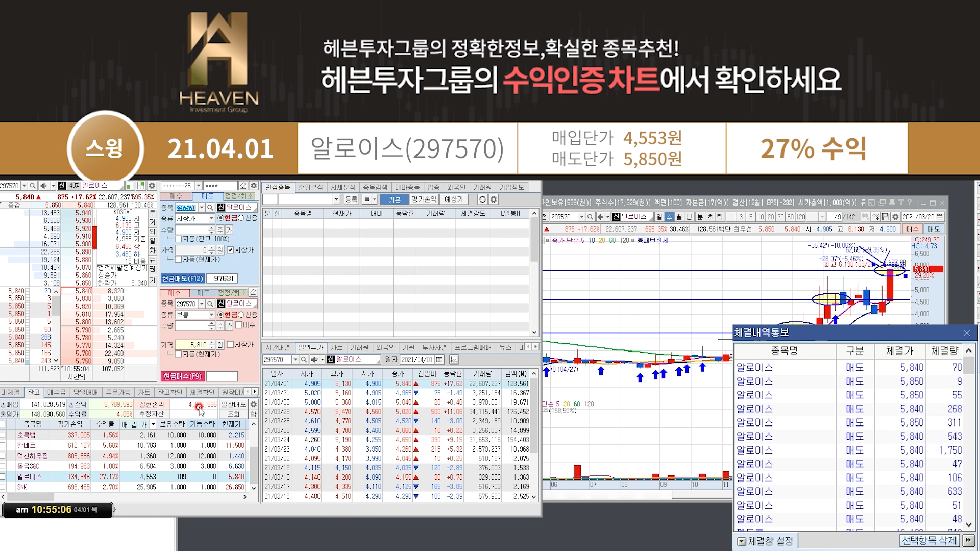Screen dimensions: 980x551
Task: Open the 보통 order type dropdown
Action: [211, 315]
